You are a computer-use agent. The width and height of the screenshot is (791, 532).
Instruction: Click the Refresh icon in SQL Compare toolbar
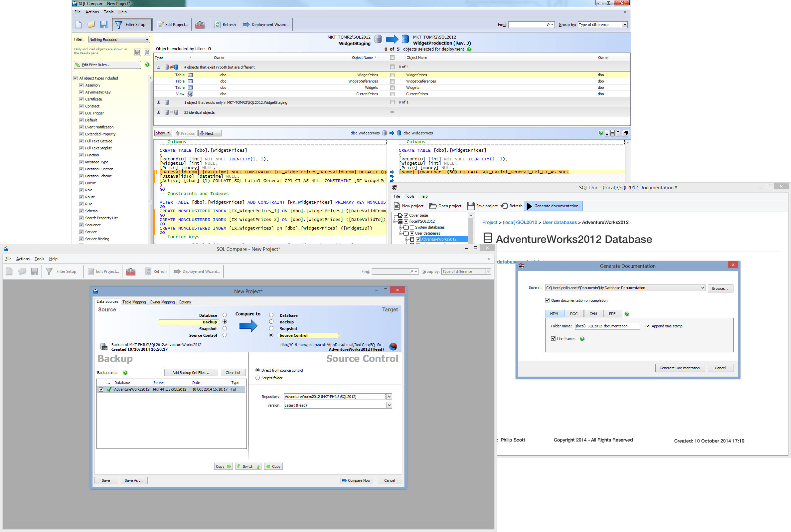click(x=225, y=24)
